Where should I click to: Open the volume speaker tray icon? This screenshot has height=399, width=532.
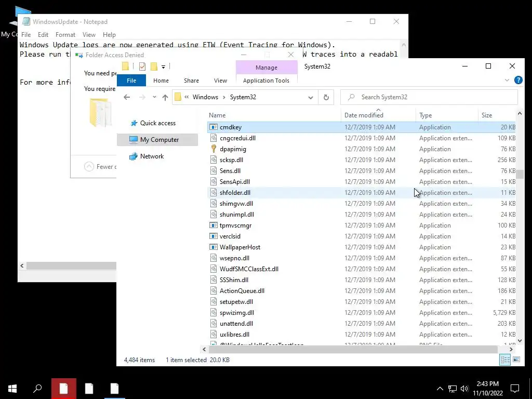tap(464, 389)
